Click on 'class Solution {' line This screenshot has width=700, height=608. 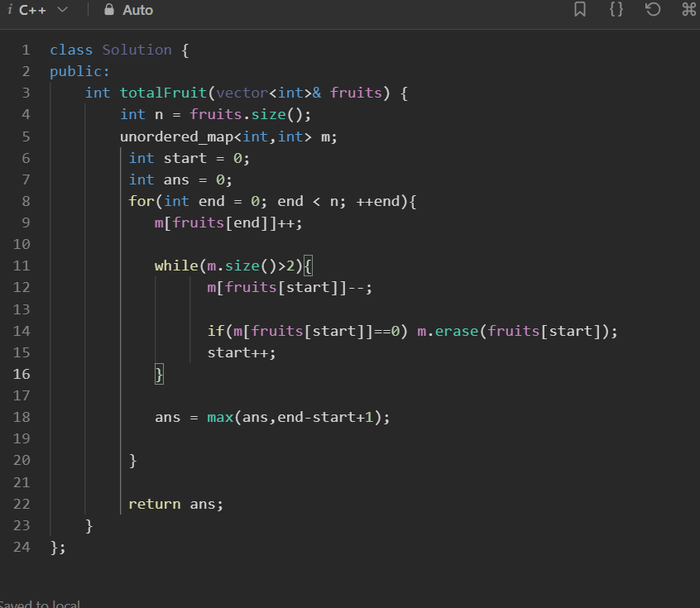point(120,50)
